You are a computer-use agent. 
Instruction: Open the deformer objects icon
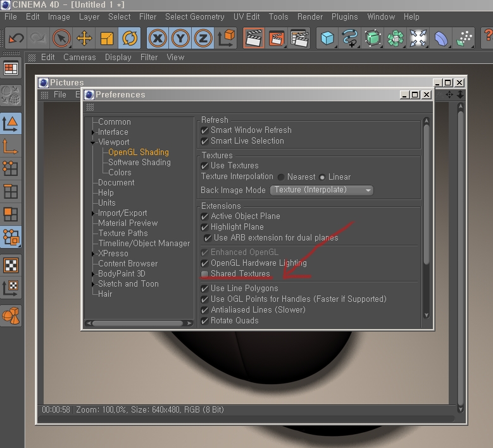pyautogui.click(x=441, y=38)
